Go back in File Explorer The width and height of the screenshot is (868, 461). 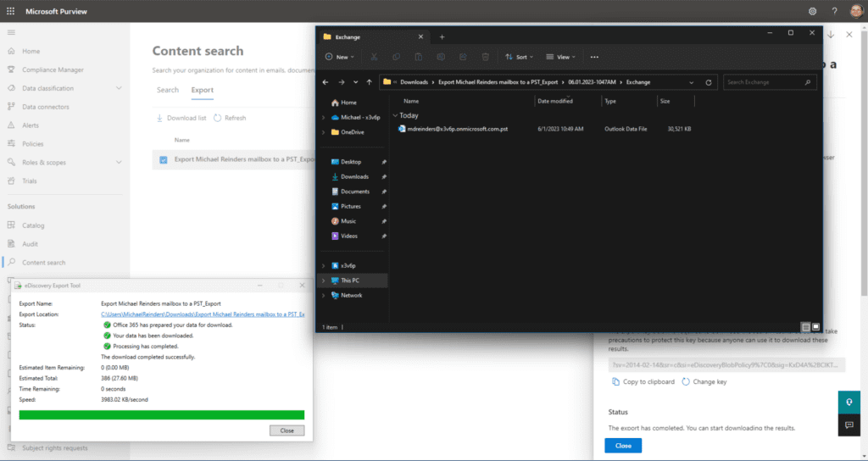pyautogui.click(x=325, y=82)
